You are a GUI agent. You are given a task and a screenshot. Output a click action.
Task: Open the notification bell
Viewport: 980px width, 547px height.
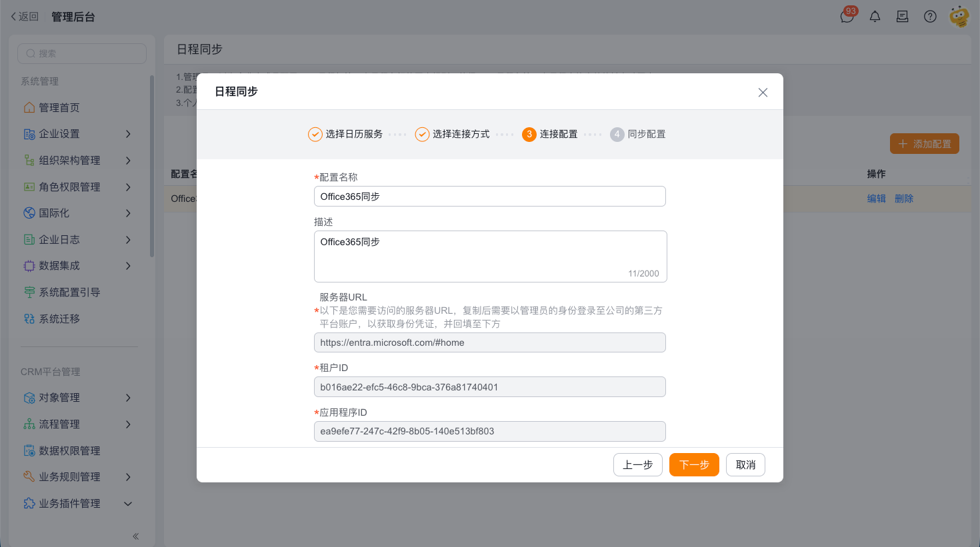coord(875,17)
